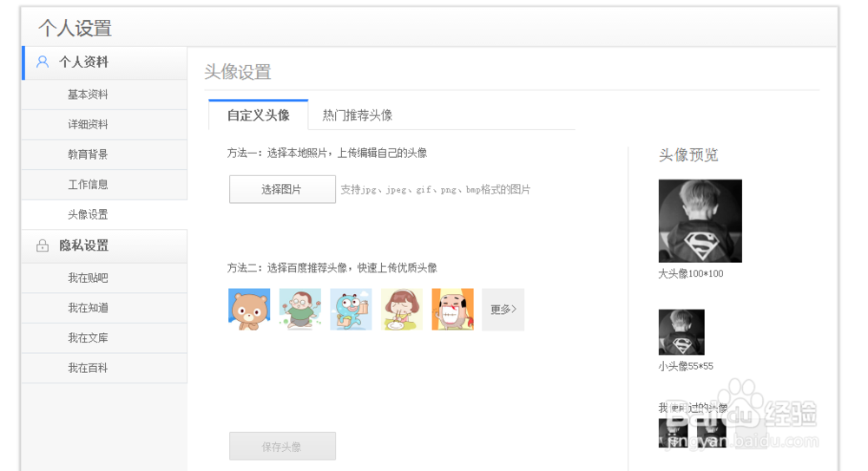Click the 个人设置 page title
This screenshot has width=868, height=471.
point(75,28)
